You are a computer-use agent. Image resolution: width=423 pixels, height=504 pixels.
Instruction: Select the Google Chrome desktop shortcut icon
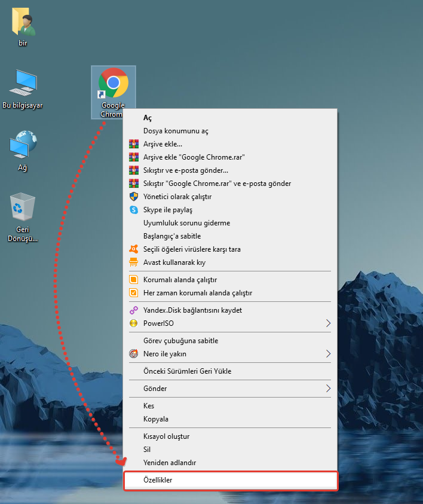coord(113,84)
